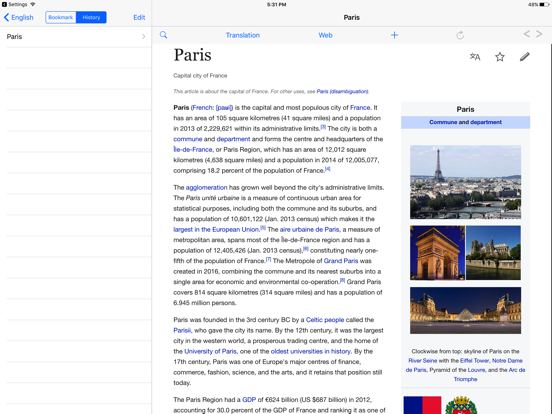This screenshot has width=552, height=414.
Task: Open River Seine caption link
Action: tap(422, 360)
